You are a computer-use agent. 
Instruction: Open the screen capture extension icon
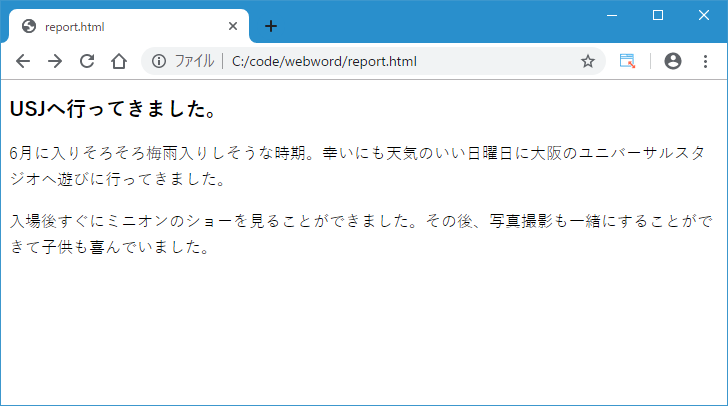[627, 61]
